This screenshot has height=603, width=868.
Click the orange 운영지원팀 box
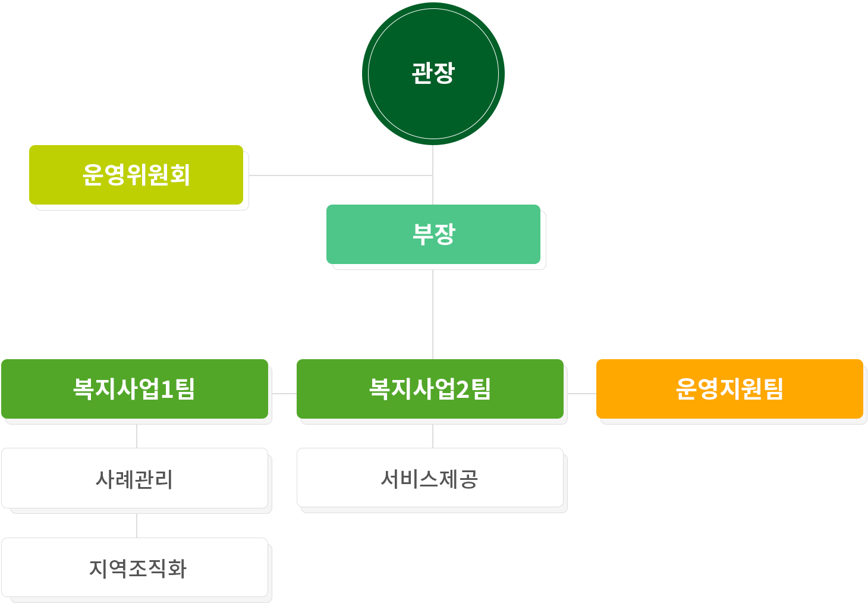coord(729,389)
